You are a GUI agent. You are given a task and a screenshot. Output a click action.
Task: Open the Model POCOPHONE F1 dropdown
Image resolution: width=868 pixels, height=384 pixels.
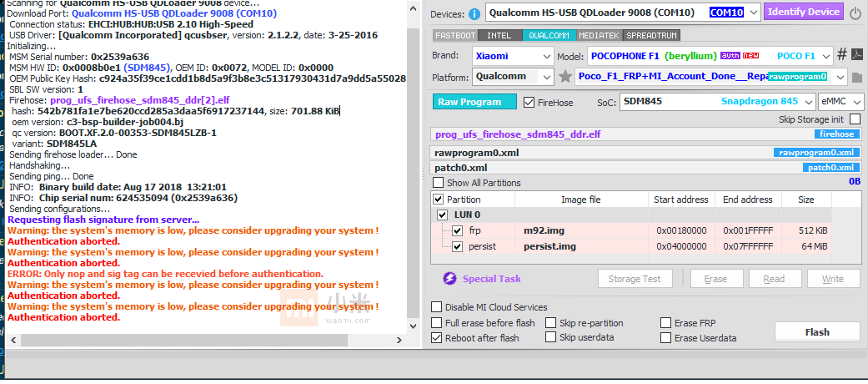tap(826, 56)
